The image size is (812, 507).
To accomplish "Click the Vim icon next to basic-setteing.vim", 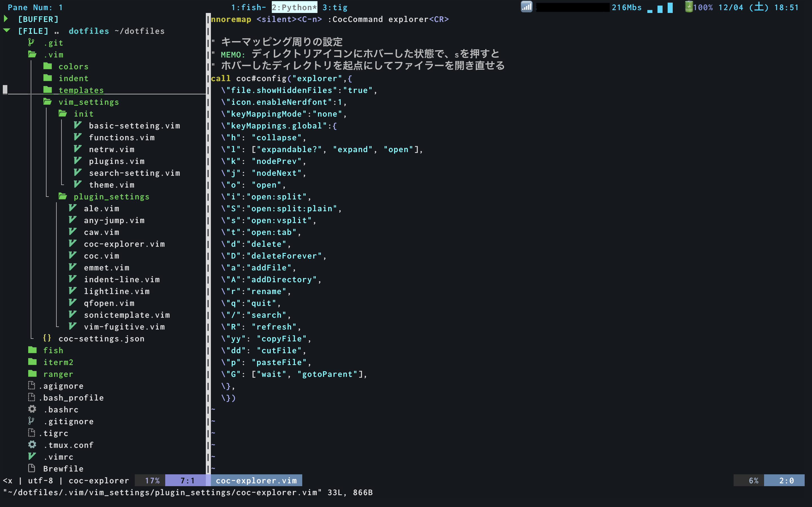I will coord(78,125).
